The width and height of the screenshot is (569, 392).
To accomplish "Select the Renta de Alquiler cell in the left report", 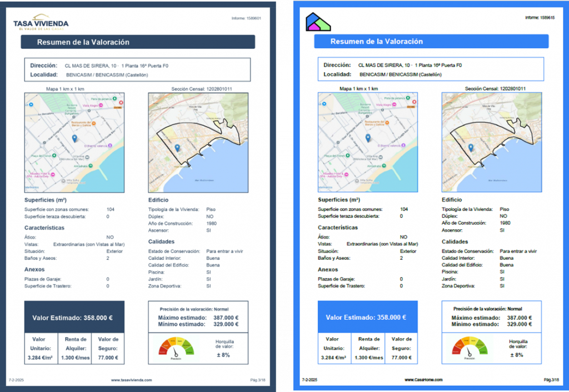I will pyautogui.click(x=74, y=348).
